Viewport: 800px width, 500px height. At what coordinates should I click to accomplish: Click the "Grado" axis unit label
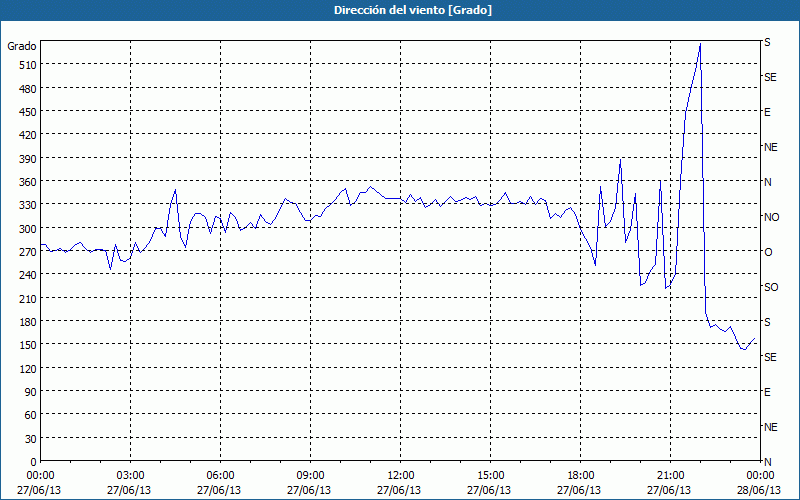[21, 46]
